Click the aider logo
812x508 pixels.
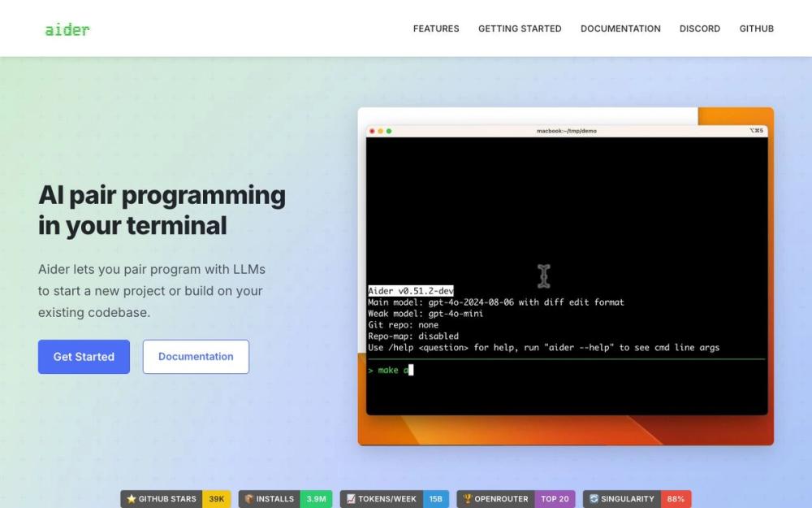[x=67, y=29]
